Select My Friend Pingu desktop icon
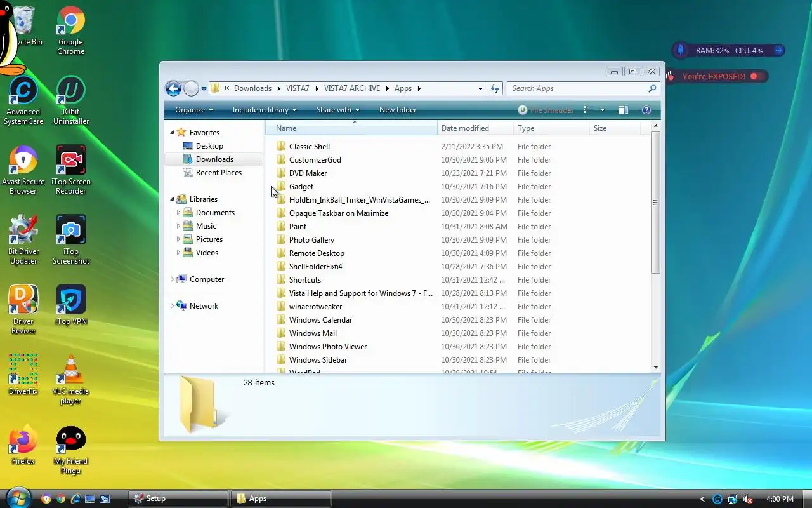Viewport: 812px width, 508px height. tap(70, 450)
